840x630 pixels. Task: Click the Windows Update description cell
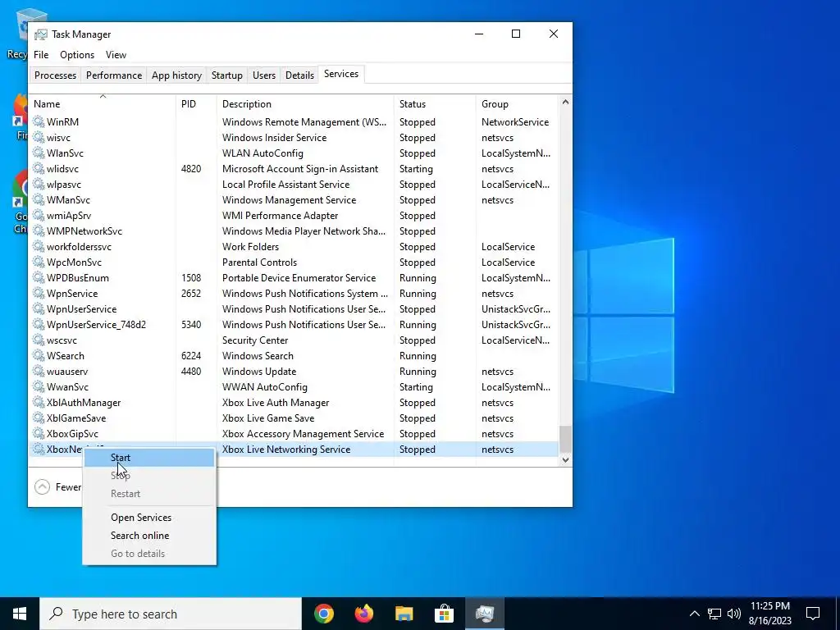[x=259, y=372]
